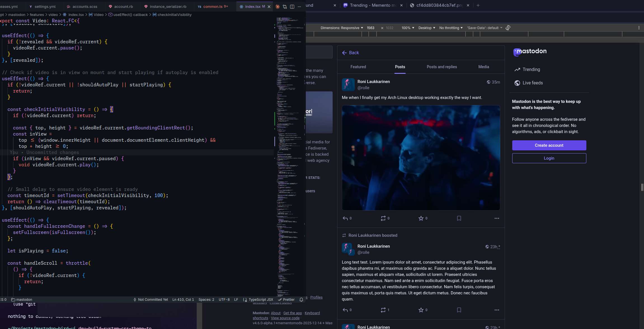Toggle bookmark on the long text post
Screen dimensions: 644x329
459,310
